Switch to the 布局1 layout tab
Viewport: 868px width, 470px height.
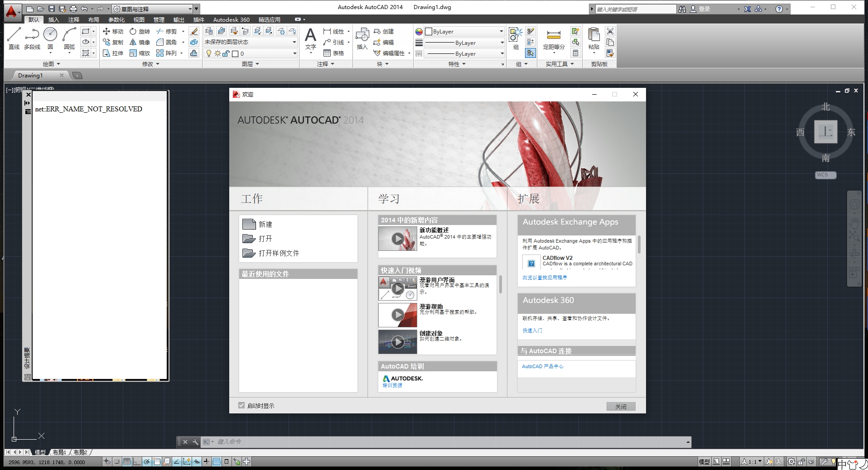[x=59, y=452]
